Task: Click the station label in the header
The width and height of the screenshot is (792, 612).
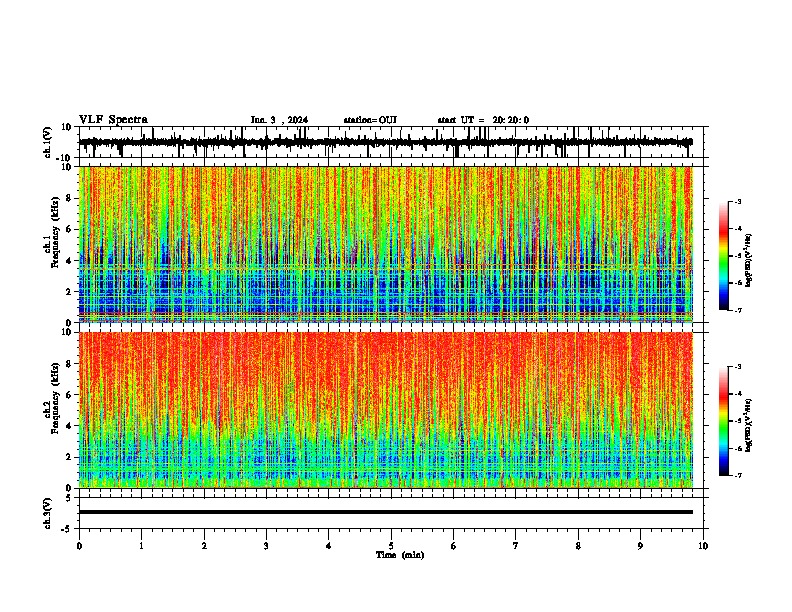Action: point(370,120)
